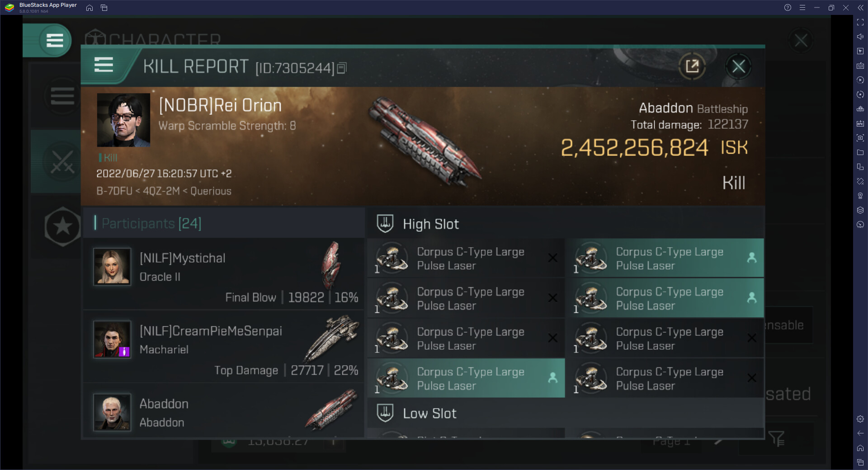Screen dimensions: 868x470
Task: Click the crossed swords combat icon
Action: pyautogui.click(x=62, y=162)
